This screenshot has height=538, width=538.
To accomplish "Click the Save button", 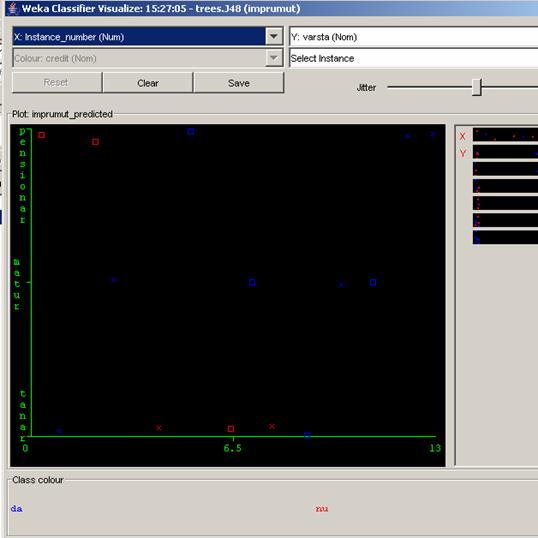I will click(x=239, y=83).
